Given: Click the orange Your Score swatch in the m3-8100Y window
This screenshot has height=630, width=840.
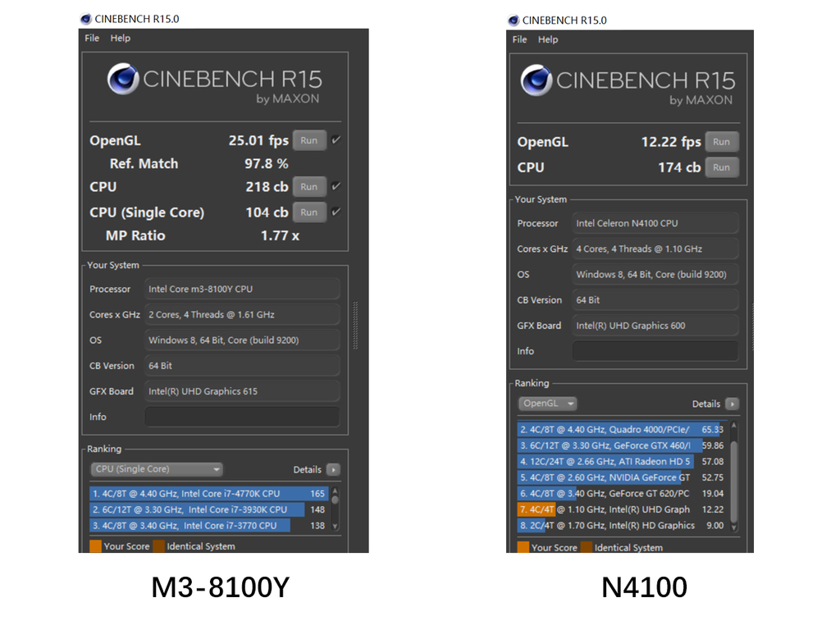Looking at the screenshot, I should [x=95, y=546].
